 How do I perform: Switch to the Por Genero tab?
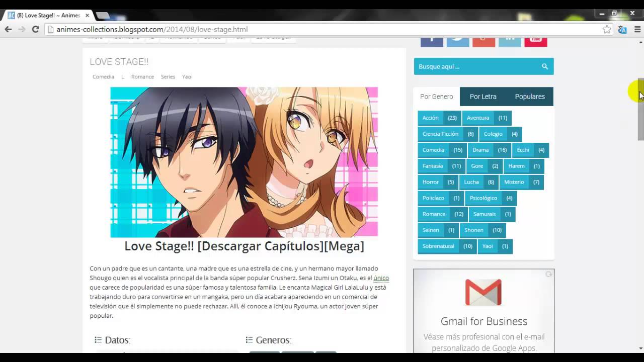coord(437,97)
